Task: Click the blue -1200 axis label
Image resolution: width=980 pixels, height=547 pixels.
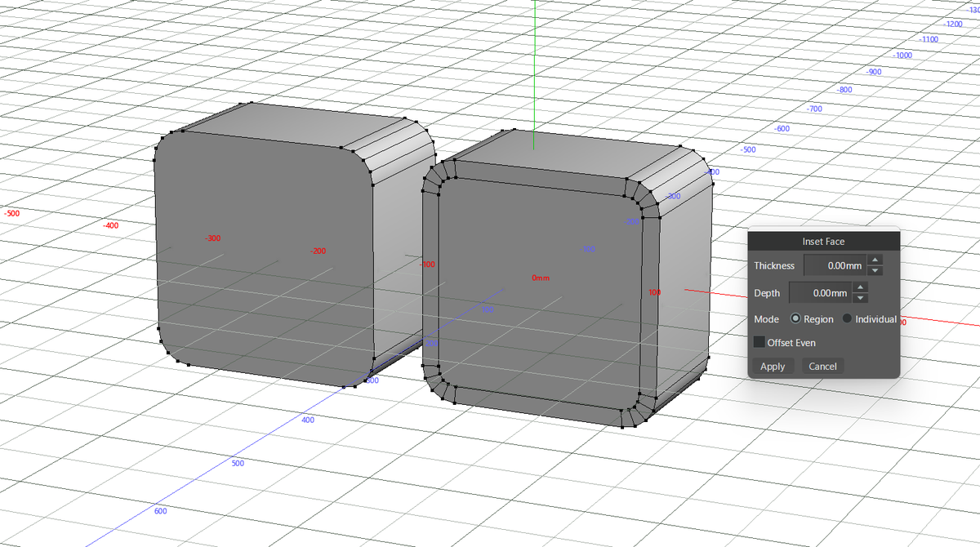Action: pyautogui.click(x=953, y=24)
